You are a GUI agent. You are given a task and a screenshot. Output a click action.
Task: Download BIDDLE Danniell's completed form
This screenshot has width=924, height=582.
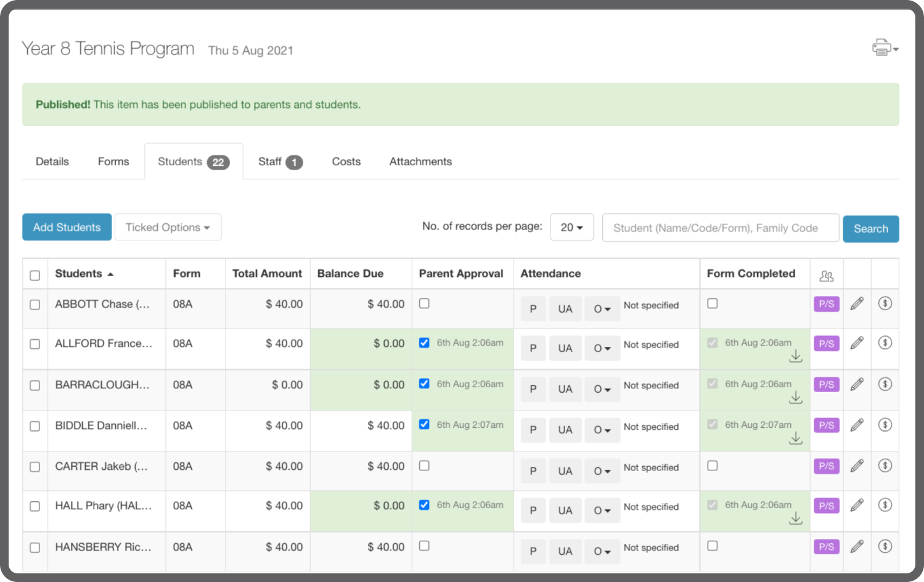796,438
